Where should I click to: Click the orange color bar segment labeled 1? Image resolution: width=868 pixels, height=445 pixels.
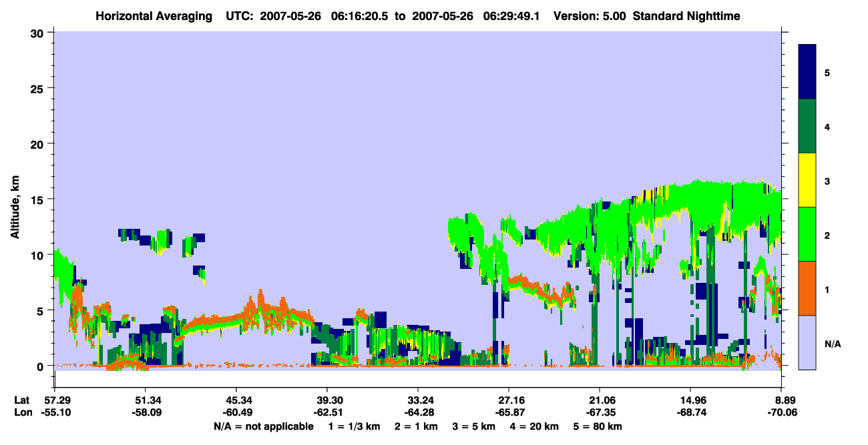(807, 288)
